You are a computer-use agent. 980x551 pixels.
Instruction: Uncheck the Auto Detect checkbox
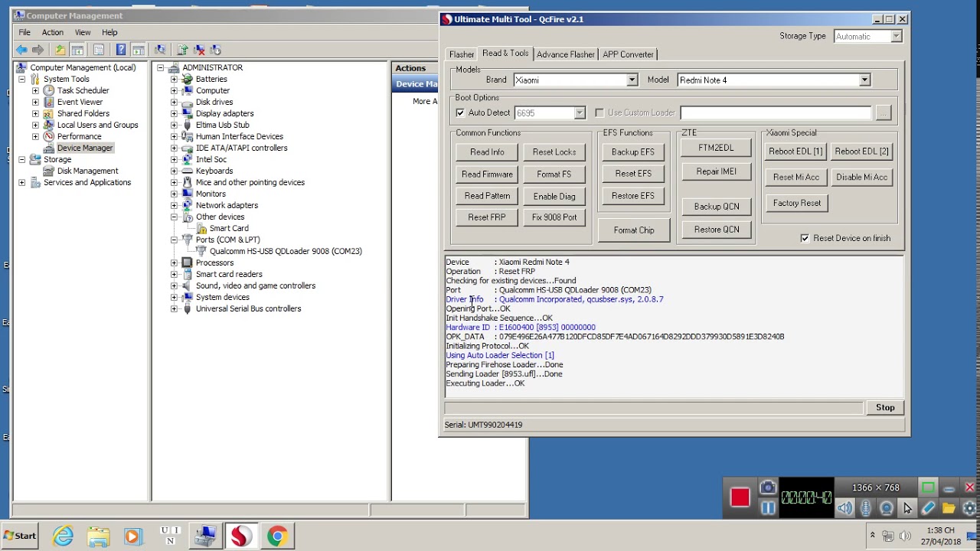click(460, 112)
